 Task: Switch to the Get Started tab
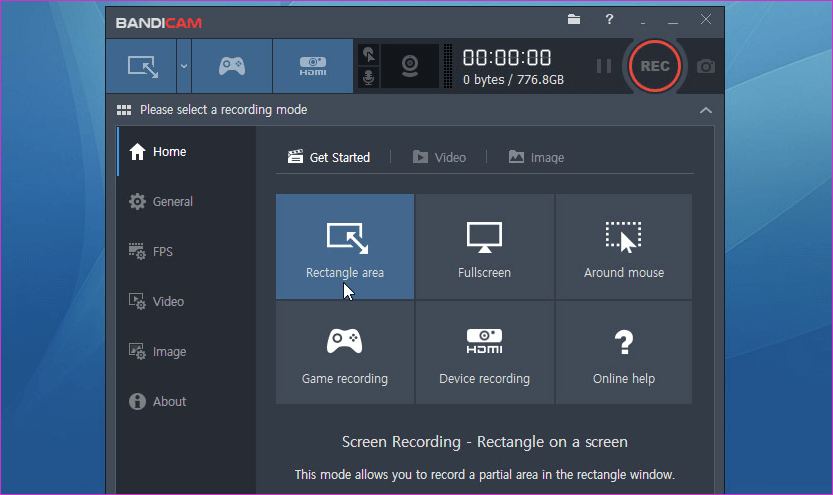pyautogui.click(x=329, y=157)
